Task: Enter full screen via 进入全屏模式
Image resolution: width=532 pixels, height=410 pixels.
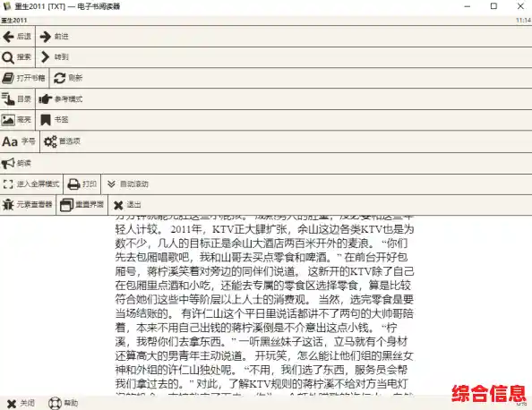Action: [31, 184]
